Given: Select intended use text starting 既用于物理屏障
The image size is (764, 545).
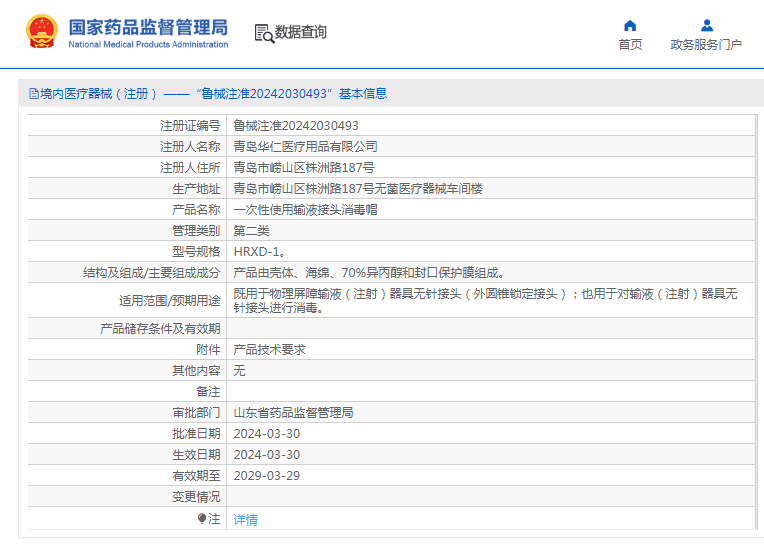Looking at the screenshot, I should (x=485, y=301).
